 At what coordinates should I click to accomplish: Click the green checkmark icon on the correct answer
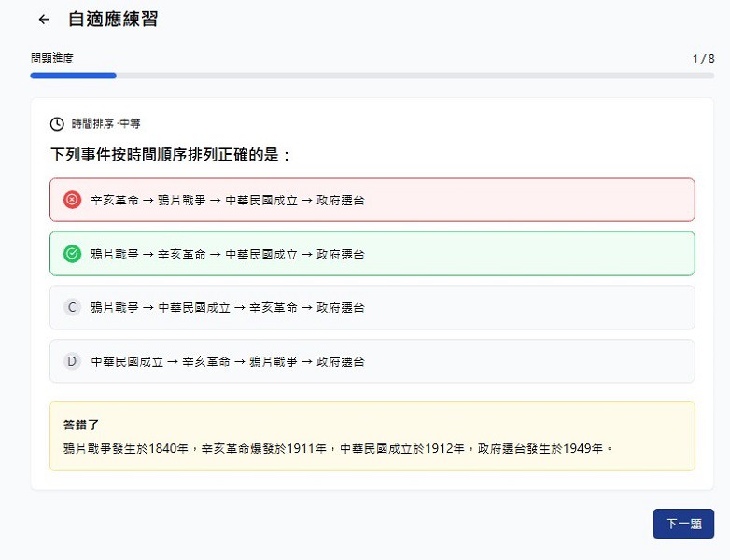coord(72,254)
